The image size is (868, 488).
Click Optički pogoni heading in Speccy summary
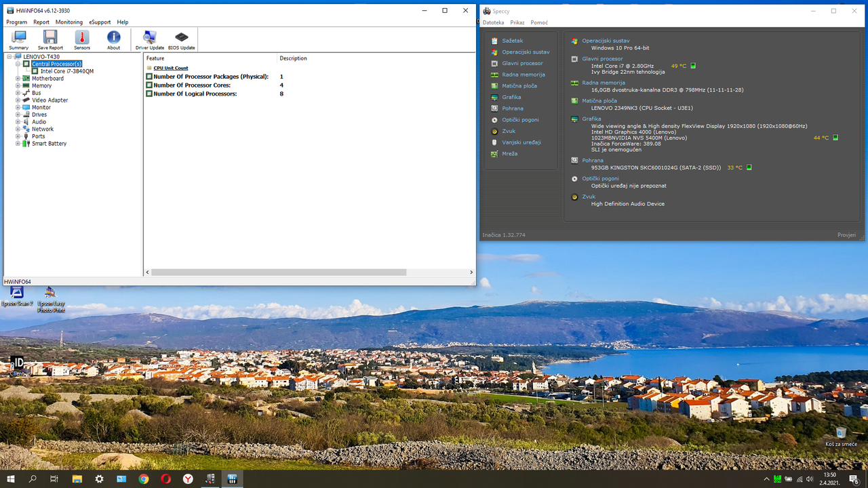tap(600, 179)
